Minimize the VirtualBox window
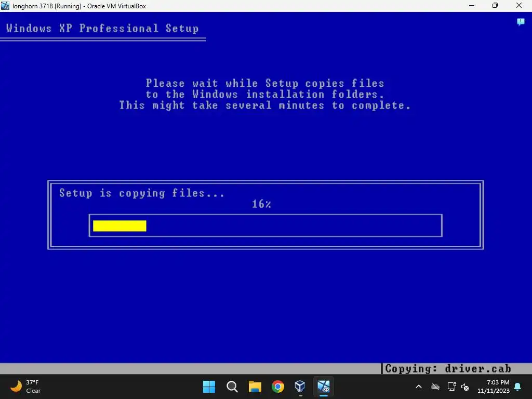 click(472, 5)
